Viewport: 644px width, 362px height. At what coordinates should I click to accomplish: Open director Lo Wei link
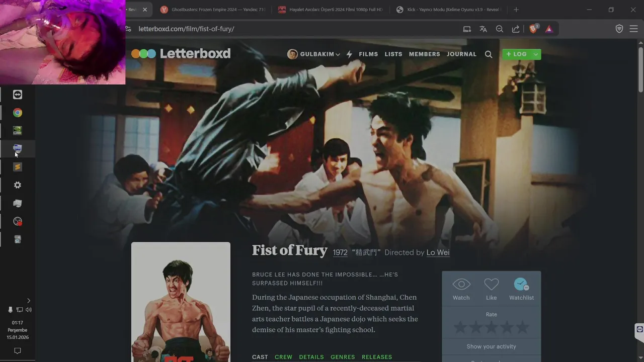point(438,252)
